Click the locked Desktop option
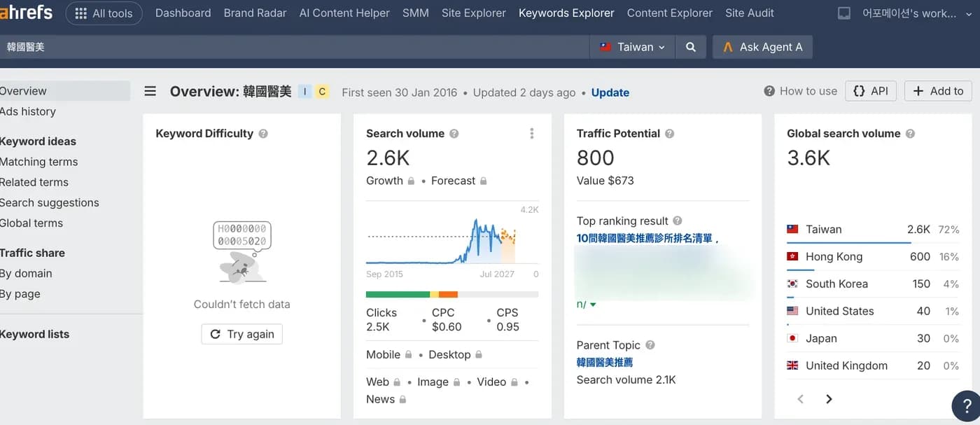This screenshot has width=980, height=425. click(x=456, y=355)
